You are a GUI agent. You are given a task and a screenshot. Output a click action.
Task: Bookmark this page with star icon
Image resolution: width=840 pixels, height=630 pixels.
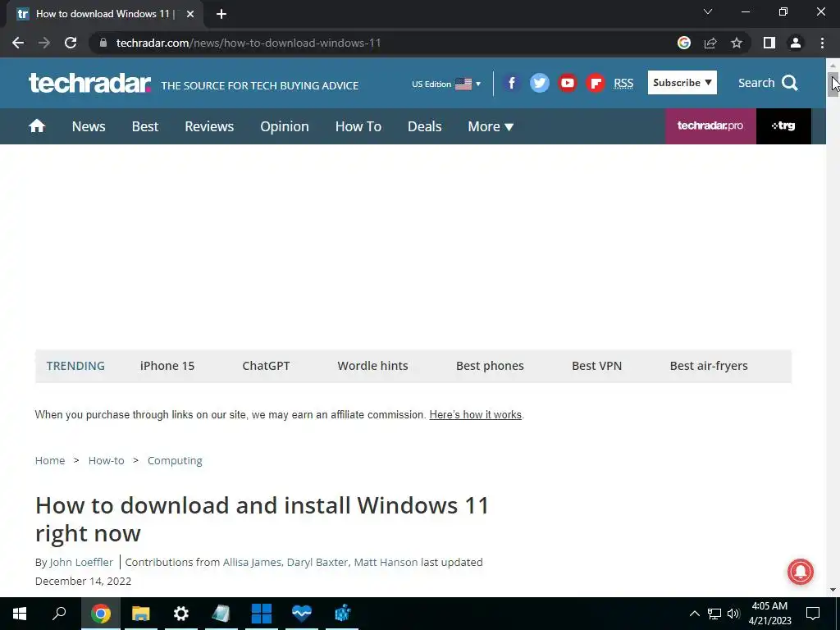tap(737, 43)
